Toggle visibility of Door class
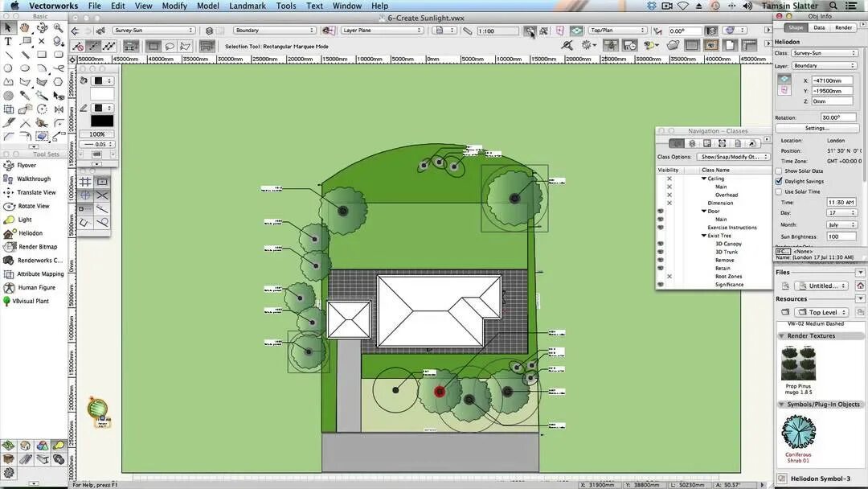868x489 pixels. [x=661, y=211]
